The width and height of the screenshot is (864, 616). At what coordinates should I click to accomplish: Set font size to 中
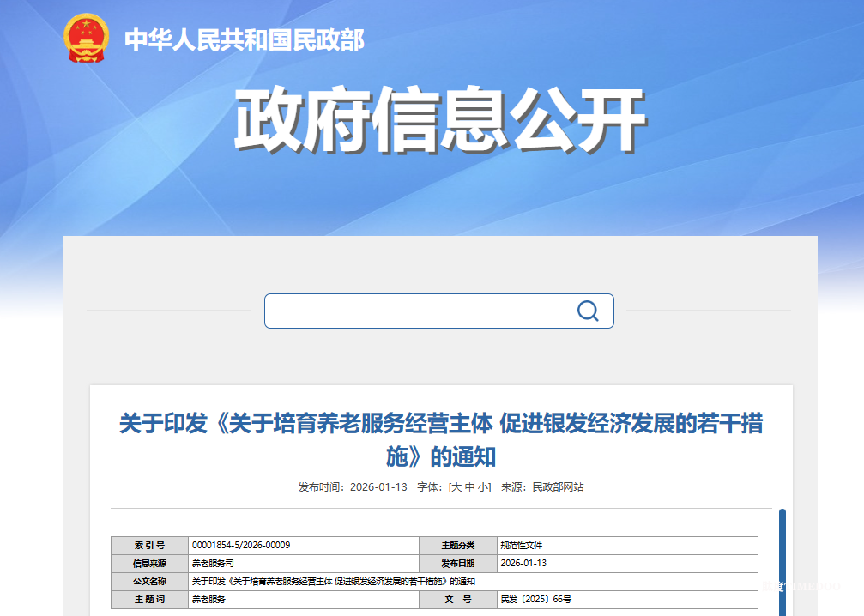click(x=470, y=487)
